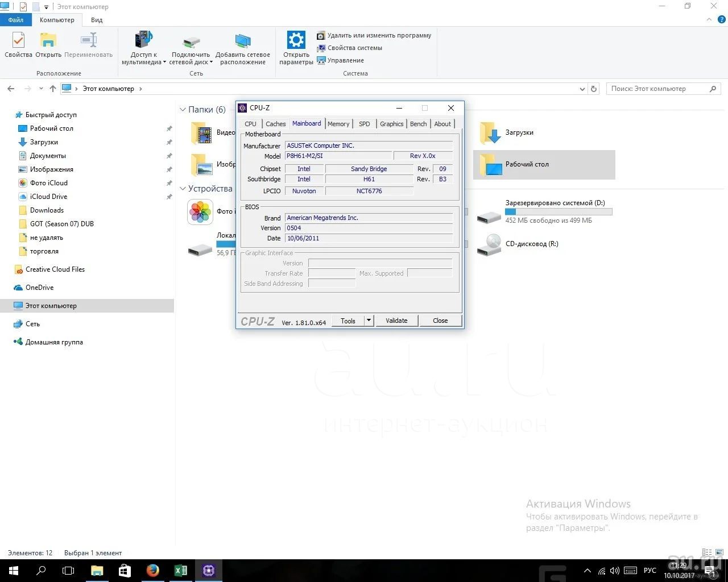Open Управление in the ribbon
The width and height of the screenshot is (728, 582).
click(x=340, y=60)
